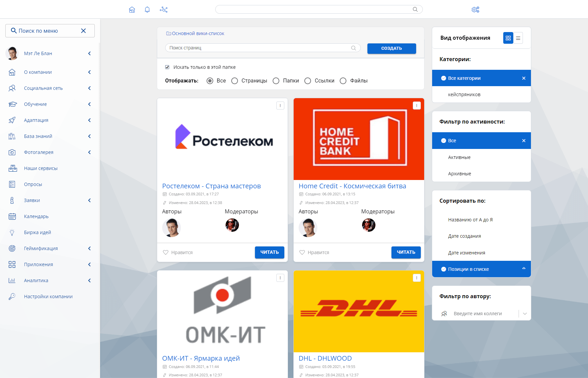The height and width of the screenshot is (378, 588).
Task: Click the Фотогалерея camera icon
Action: tap(12, 152)
